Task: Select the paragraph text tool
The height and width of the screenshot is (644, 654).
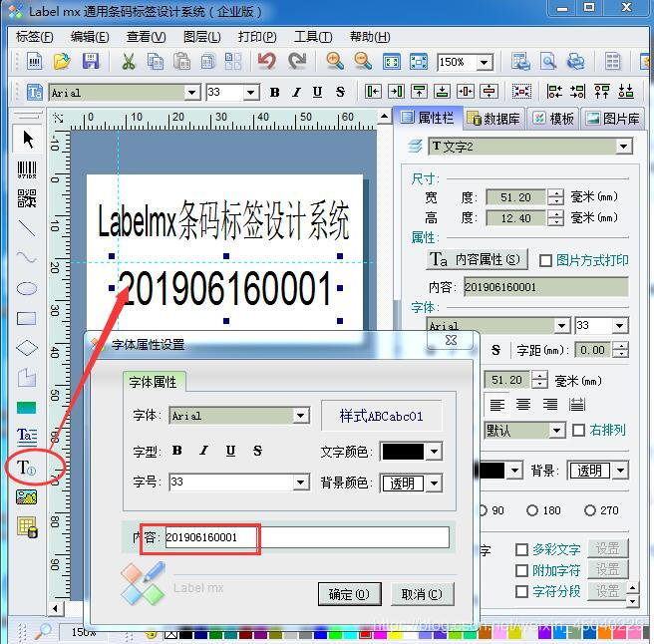Action: (27, 436)
